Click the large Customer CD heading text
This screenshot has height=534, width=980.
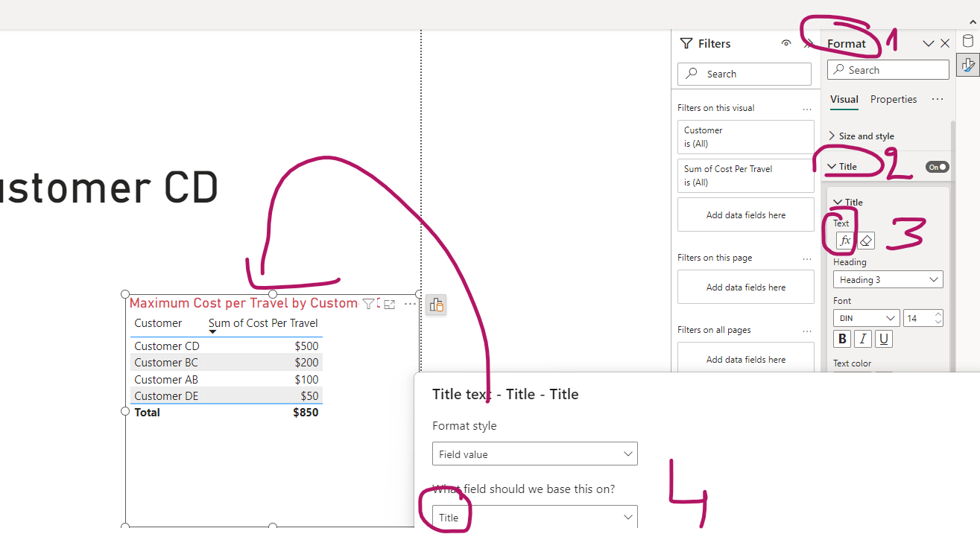[x=109, y=188]
